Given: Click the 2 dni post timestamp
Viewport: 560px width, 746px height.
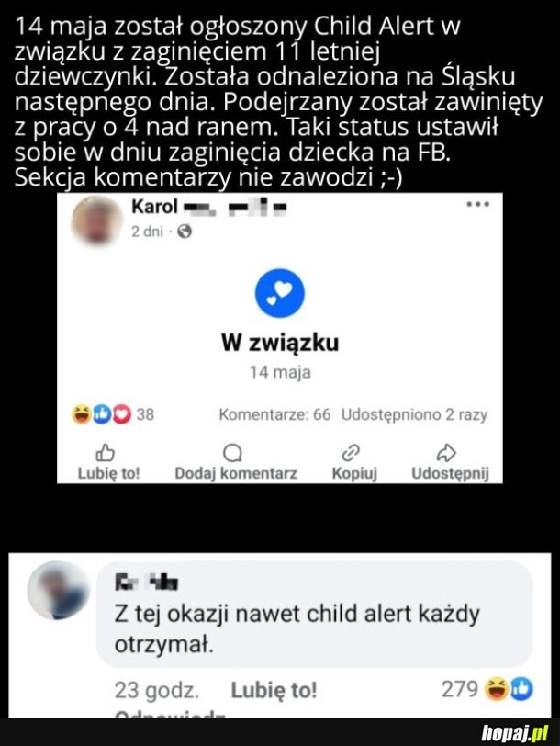Looking at the screenshot, I should [x=148, y=232].
